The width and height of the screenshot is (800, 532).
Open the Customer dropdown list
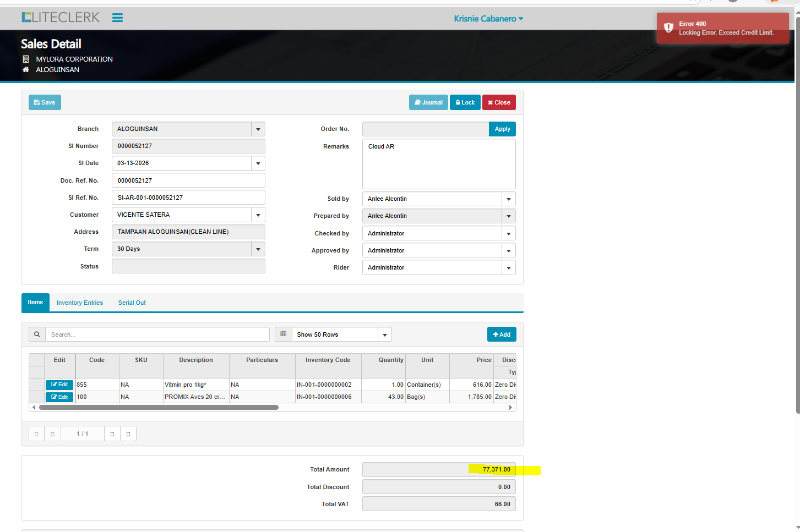(x=258, y=215)
